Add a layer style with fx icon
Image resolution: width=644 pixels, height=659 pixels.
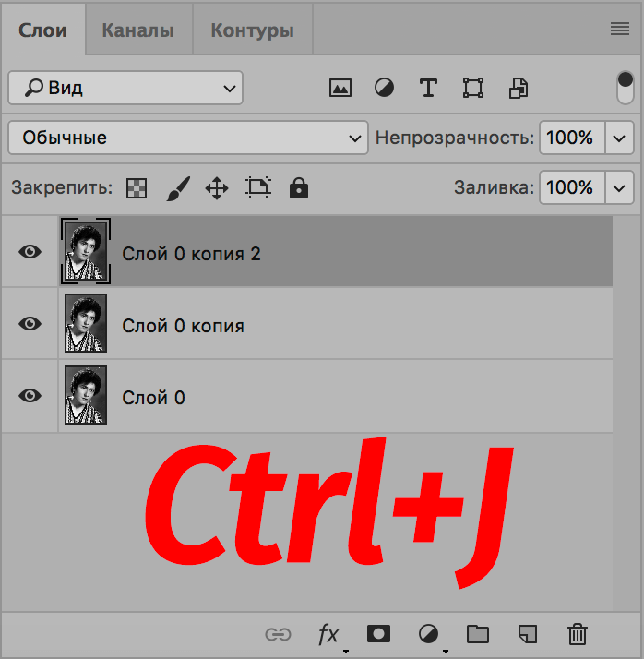pyautogui.click(x=328, y=634)
